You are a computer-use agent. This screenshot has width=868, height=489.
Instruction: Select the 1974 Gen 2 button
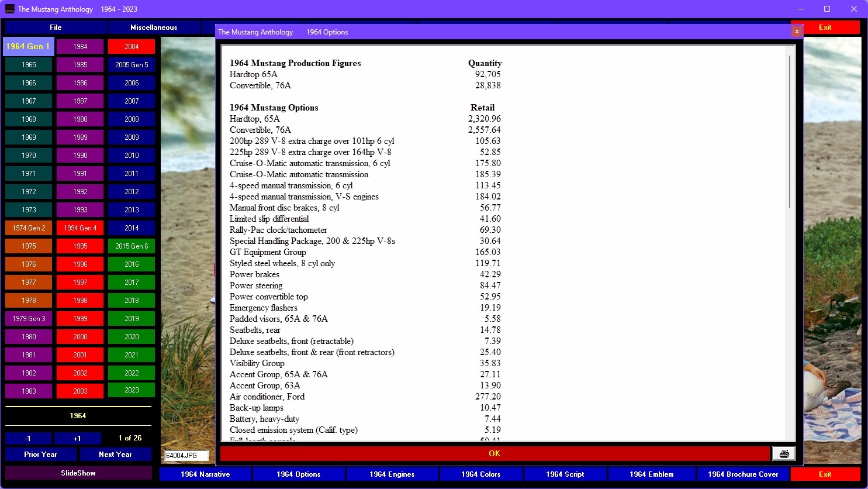[x=29, y=228]
